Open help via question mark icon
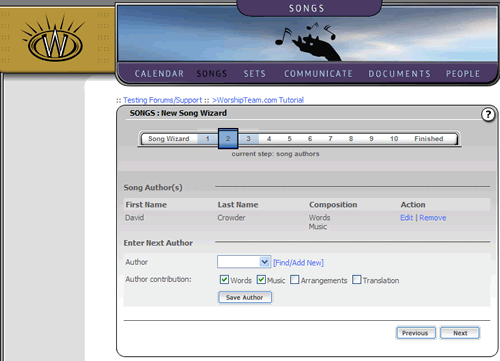The height and width of the screenshot is (361, 500). pos(488,115)
